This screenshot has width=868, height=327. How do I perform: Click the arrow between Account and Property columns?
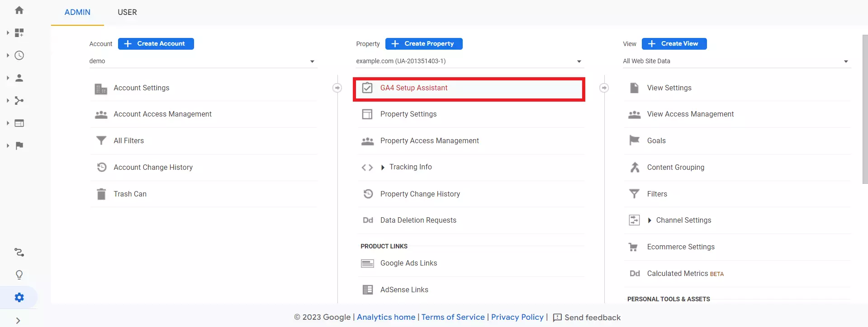click(337, 88)
